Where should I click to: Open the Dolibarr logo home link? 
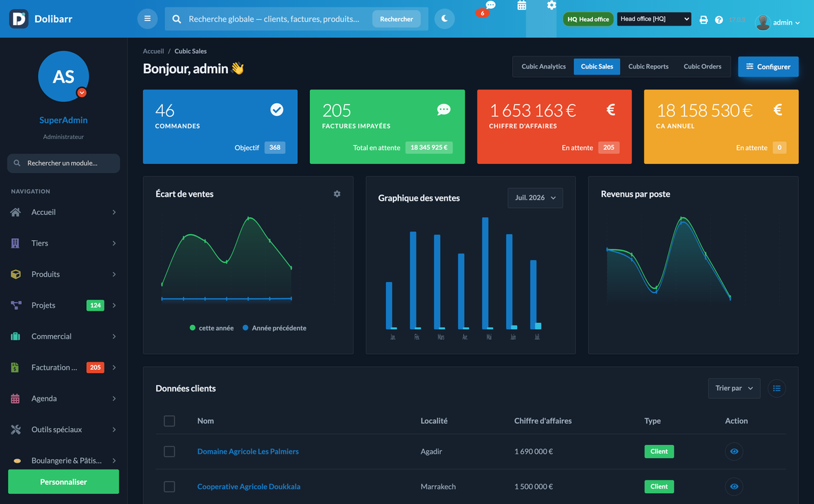[x=41, y=19]
